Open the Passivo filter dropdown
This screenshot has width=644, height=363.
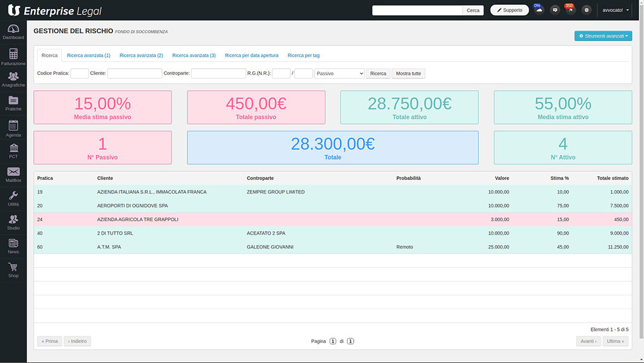pyautogui.click(x=339, y=74)
